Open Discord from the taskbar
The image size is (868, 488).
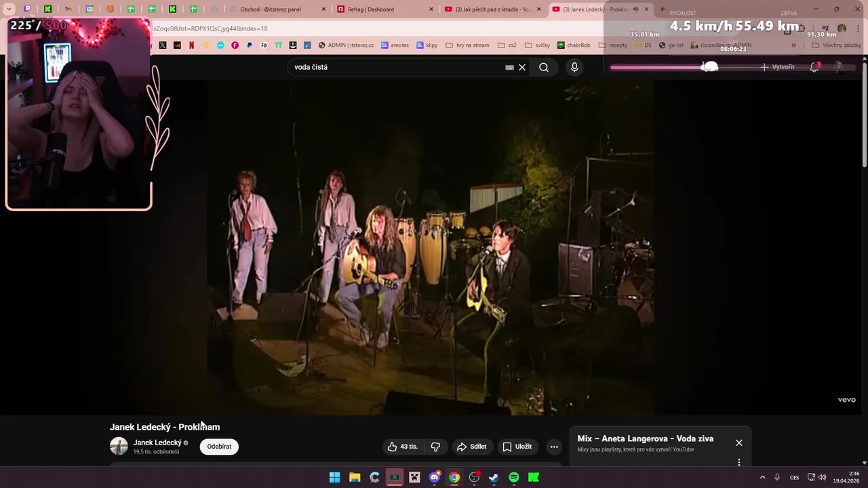(435, 477)
